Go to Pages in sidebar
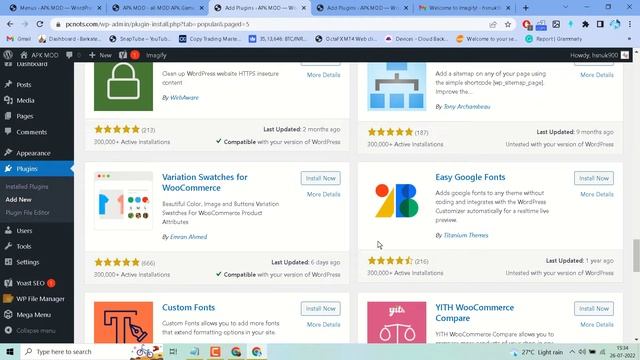 (24, 116)
